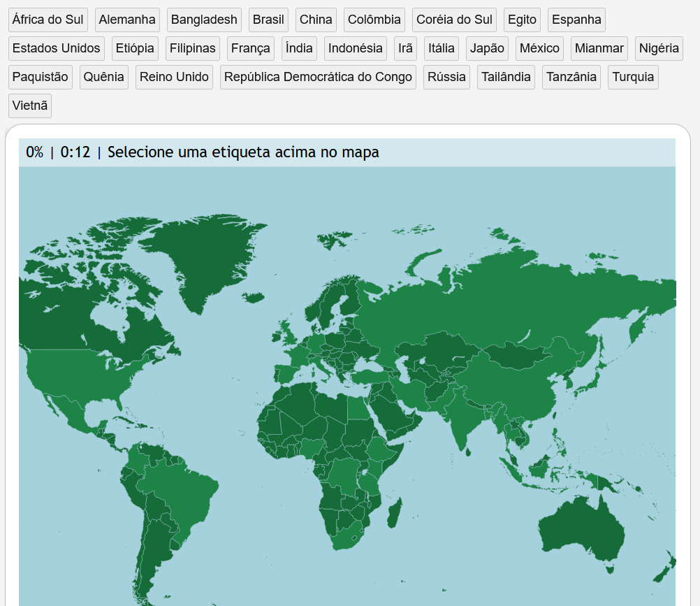The width and height of the screenshot is (700, 606).
Task: Select the Brasil label
Action: pos(268,20)
